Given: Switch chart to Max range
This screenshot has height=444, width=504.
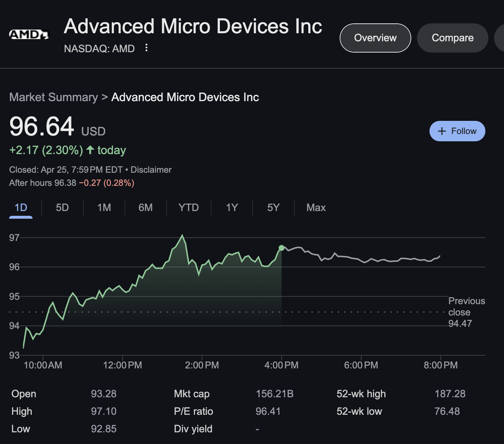Looking at the screenshot, I should pyautogui.click(x=316, y=208).
